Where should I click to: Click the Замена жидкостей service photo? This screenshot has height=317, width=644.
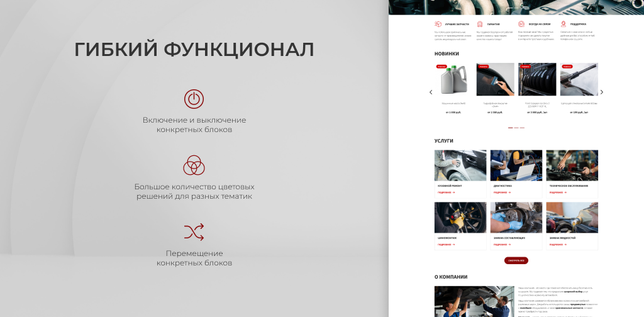pos(572,218)
